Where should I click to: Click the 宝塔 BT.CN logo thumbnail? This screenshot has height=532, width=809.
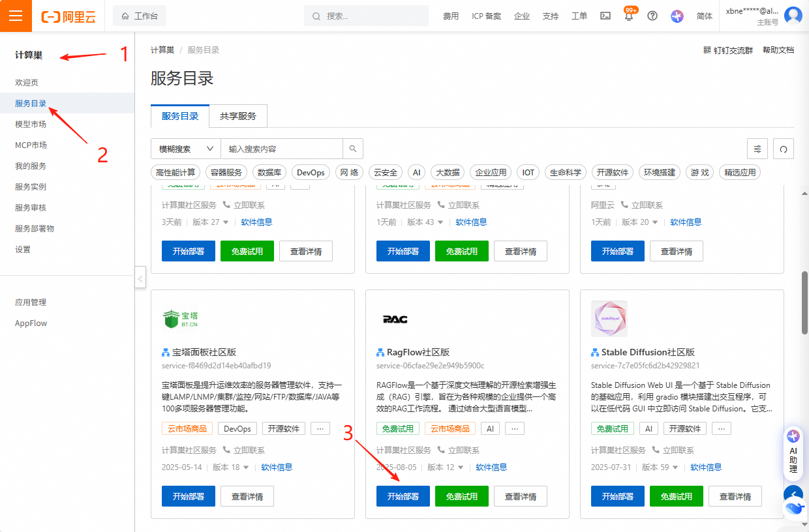click(180, 319)
